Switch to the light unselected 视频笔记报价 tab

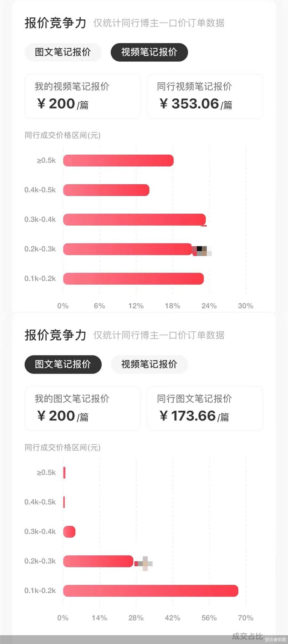[149, 364]
